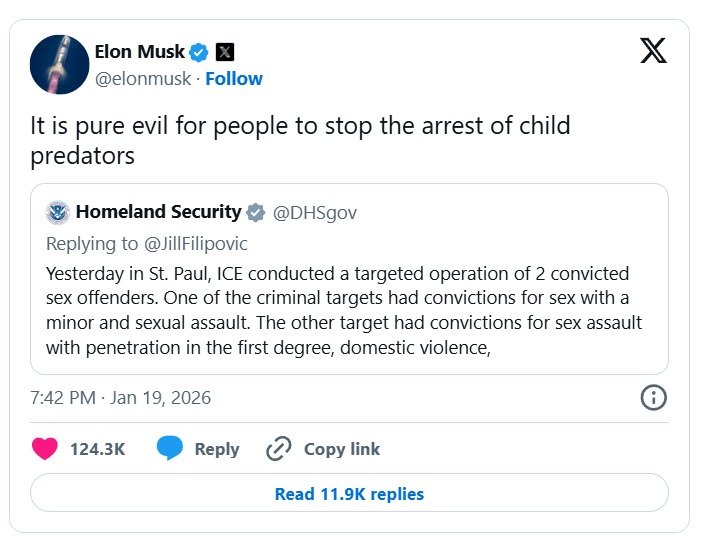Open the Homeland Security seal avatar
This screenshot has height=545, width=705.
click(x=57, y=212)
